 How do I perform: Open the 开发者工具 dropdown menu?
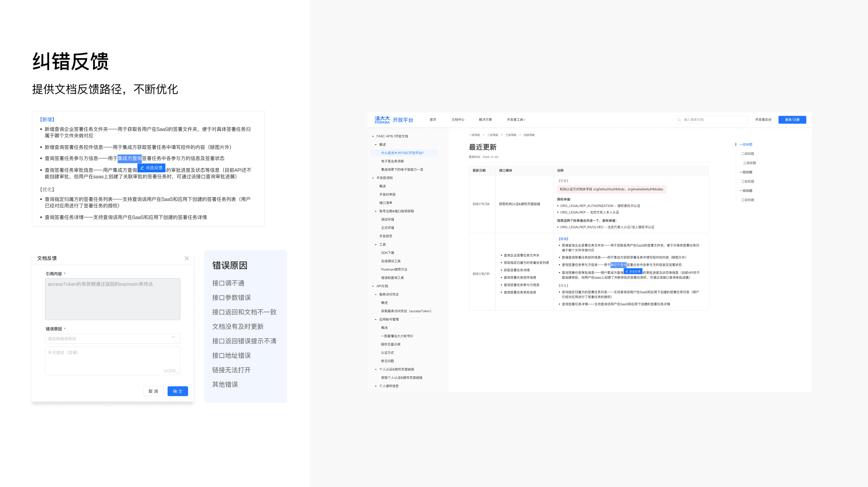(516, 120)
